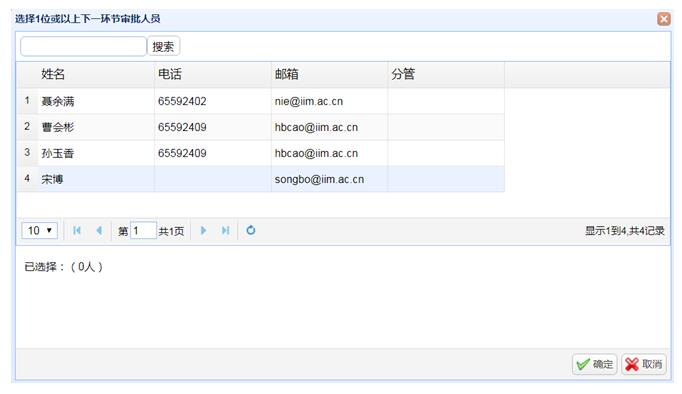Viewport: 682px width, 394px height.
Task: Sort by the 姓名 column header
Action: click(x=96, y=74)
